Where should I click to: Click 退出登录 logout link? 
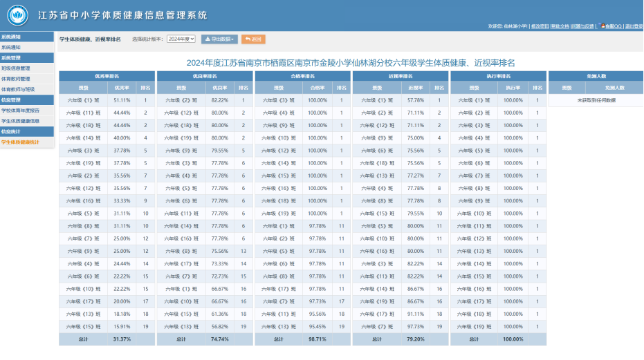point(634,26)
